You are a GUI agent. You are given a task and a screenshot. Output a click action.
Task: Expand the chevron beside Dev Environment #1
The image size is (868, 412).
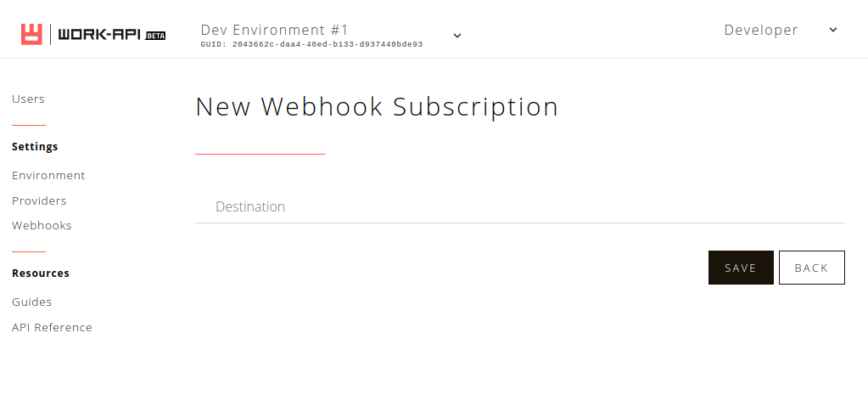click(x=457, y=36)
